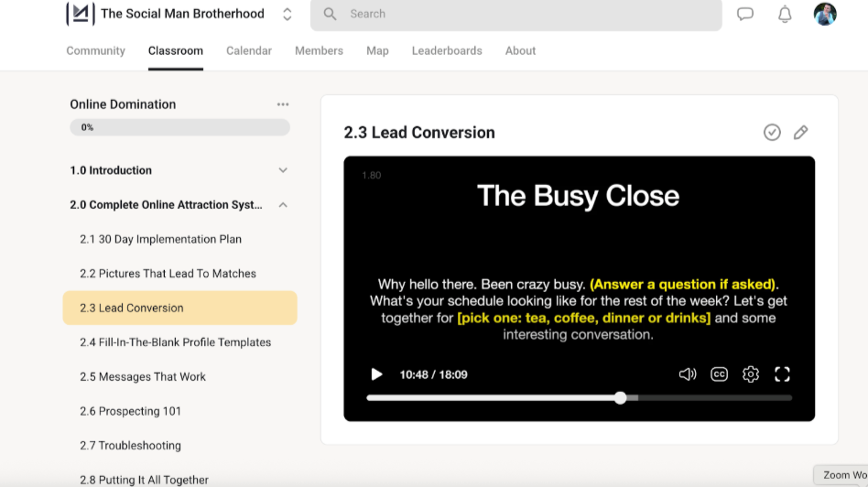Toggle closed captions on the video
This screenshot has height=487, width=868.
click(720, 374)
